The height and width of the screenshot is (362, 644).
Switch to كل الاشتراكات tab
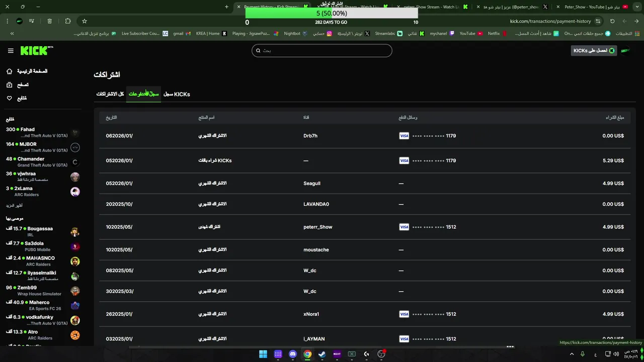[x=110, y=94]
